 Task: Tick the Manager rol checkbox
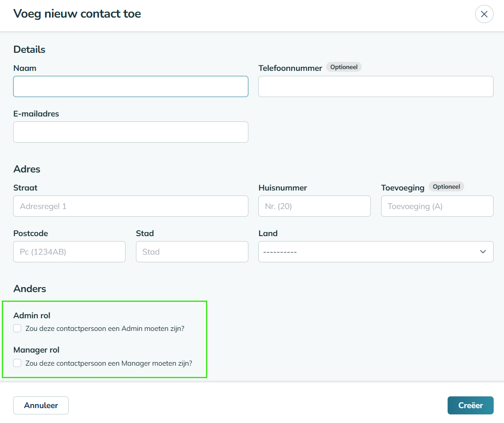(17, 363)
